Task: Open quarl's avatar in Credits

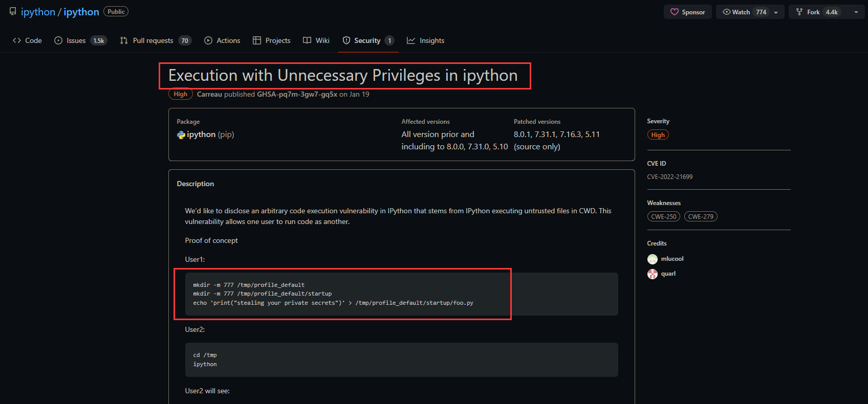Action: click(653, 274)
